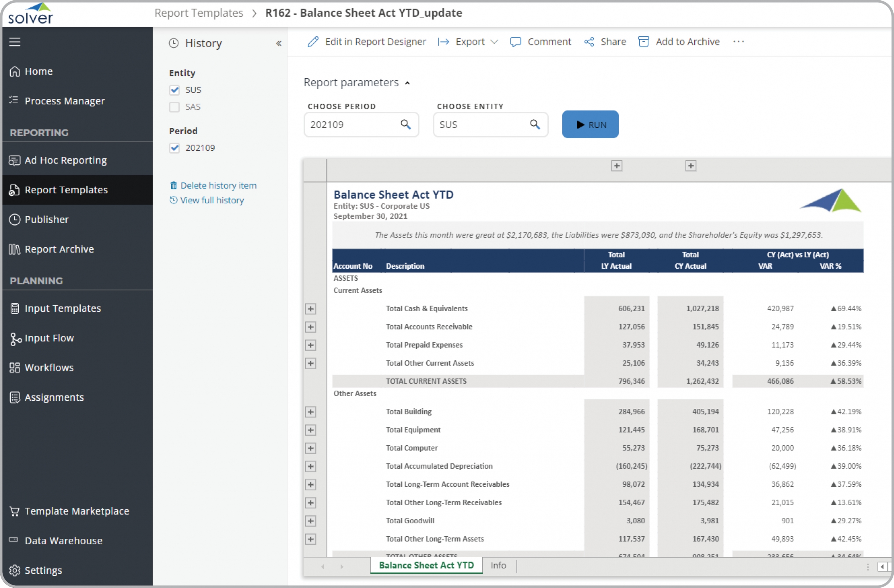Check the SAS entity checkbox
This screenshot has height=588, width=894.
pyautogui.click(x=174, y=107)
